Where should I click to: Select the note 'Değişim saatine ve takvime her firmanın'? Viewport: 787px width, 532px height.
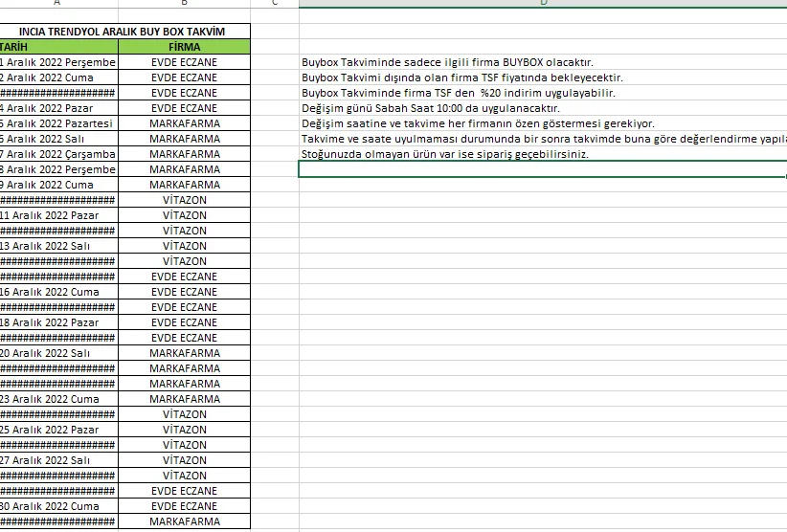478,123
